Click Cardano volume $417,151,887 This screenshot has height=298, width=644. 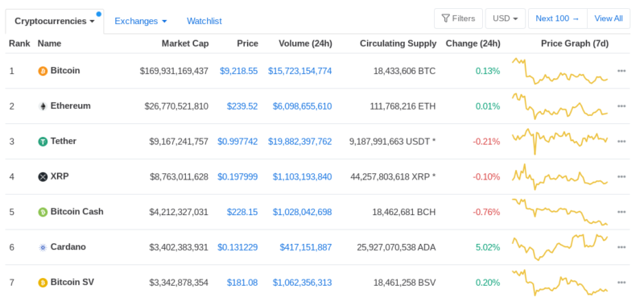tap(306, 247)
